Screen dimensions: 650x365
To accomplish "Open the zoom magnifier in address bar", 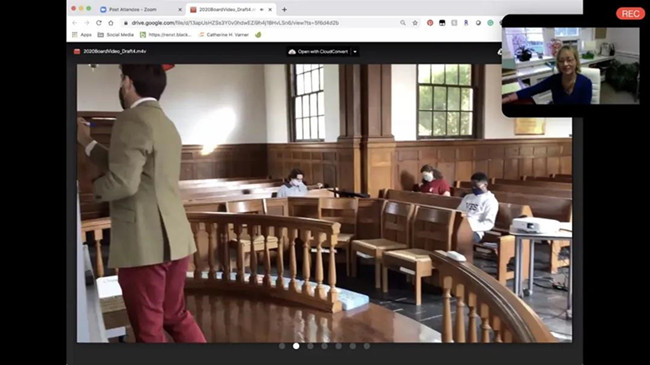I will (403, 23).
